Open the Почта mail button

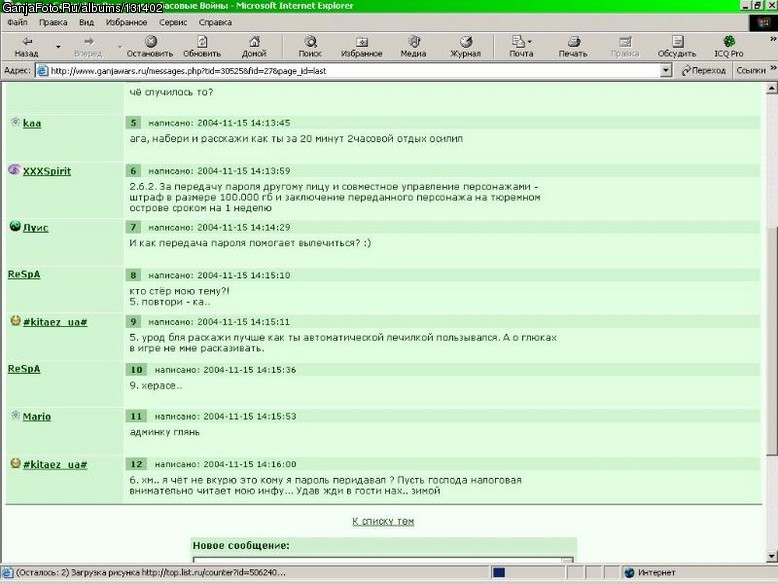click(x=521, y=47)
